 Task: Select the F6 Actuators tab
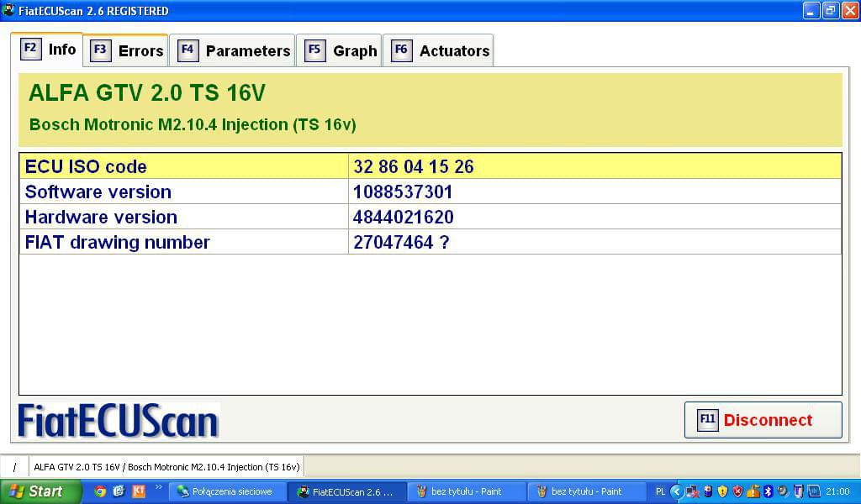point(438,51)
